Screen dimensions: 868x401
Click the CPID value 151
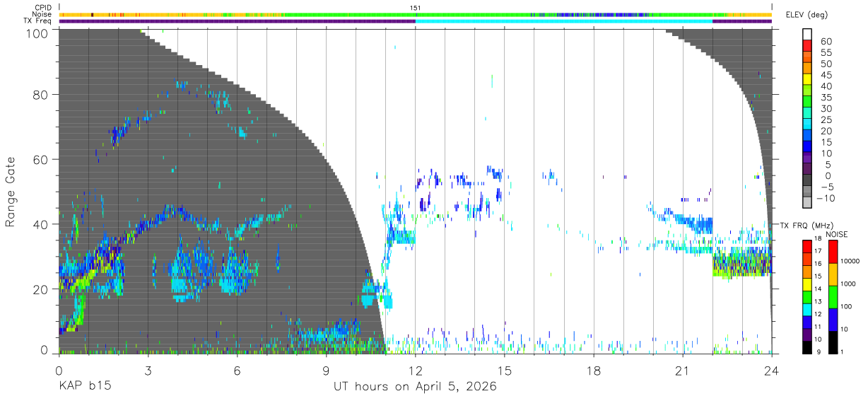click(416, 8)
